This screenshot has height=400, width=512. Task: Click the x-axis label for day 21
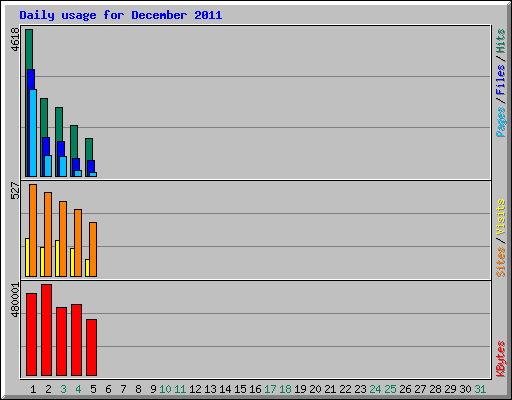(x=330, y=389)
